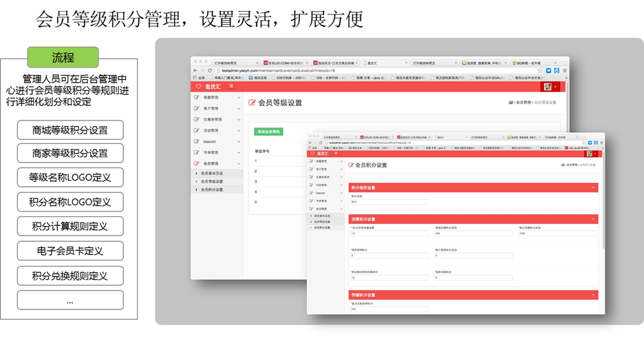The width and height of the screenshot is (644, 339).
Task: Expand 商户管理 chevron in 会员等级设置 window sidebar
Action: point(239,109)
